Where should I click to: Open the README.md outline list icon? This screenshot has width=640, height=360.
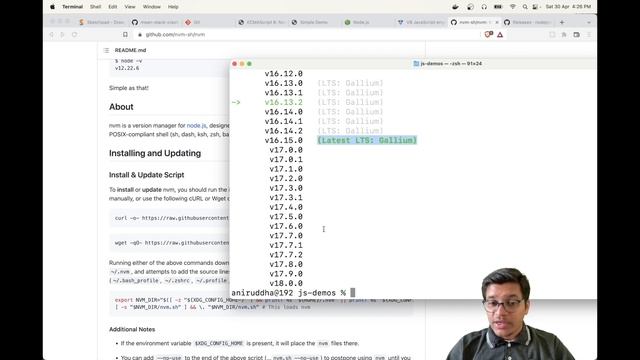point(106,50)
